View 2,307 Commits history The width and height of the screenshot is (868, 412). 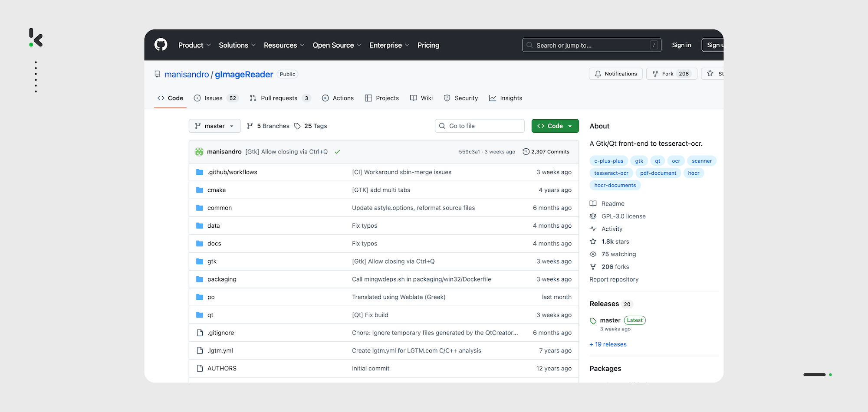tap(546, 152)
